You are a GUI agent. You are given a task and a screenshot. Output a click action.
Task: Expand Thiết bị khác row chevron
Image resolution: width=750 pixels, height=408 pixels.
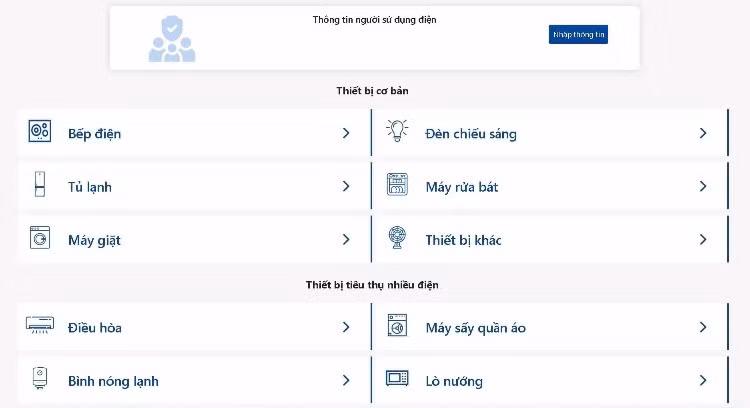(x=703, y=239)
